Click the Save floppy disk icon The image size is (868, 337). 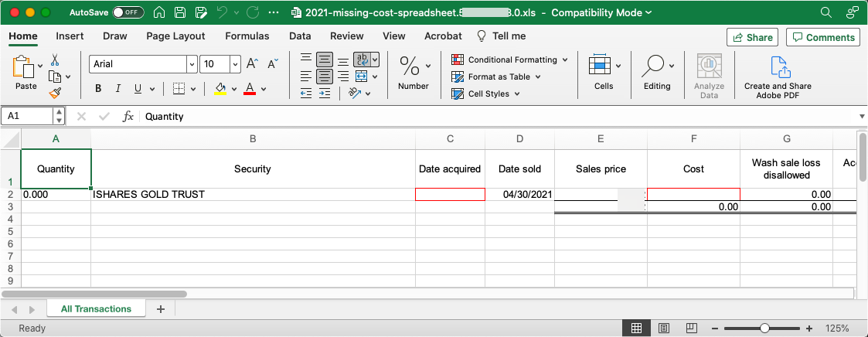point(180,12)
